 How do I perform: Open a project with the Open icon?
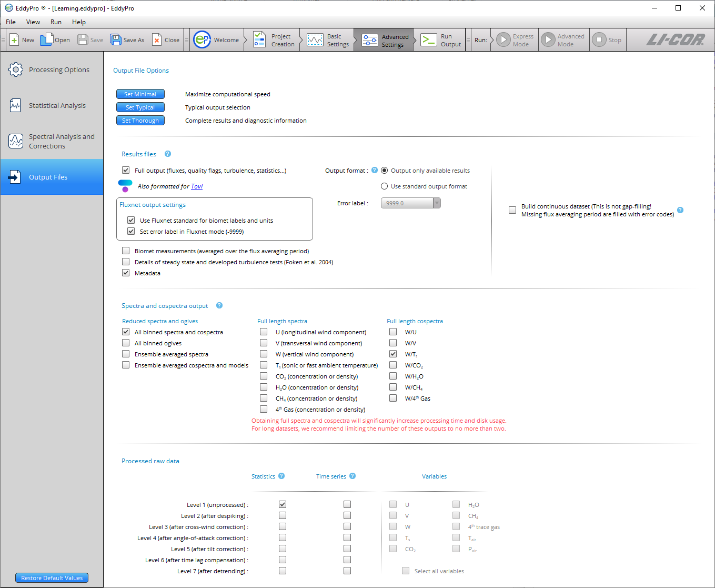point(46,39)
